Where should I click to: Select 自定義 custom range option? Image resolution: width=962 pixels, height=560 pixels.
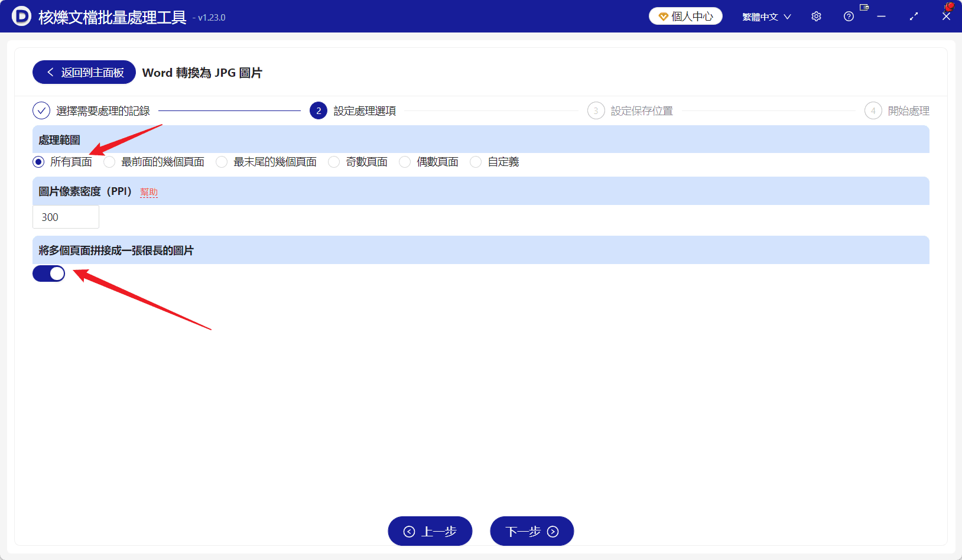pyautogui.click(x=476, y=162)
